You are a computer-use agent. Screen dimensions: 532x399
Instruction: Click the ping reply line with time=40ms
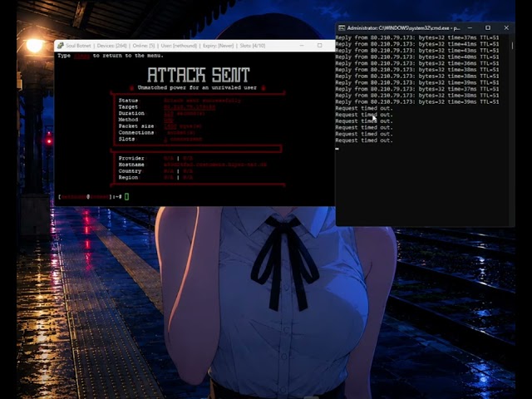click(x=417, y=57)
